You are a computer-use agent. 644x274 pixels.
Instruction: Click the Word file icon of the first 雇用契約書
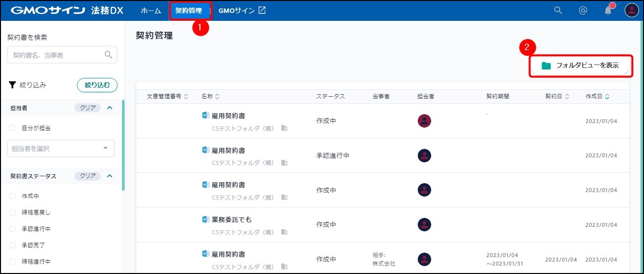coord(205,115)
